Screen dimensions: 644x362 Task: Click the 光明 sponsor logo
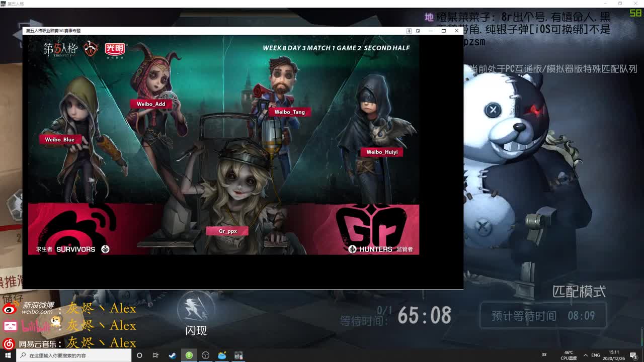pyautogui.click(x=115, y=49)
